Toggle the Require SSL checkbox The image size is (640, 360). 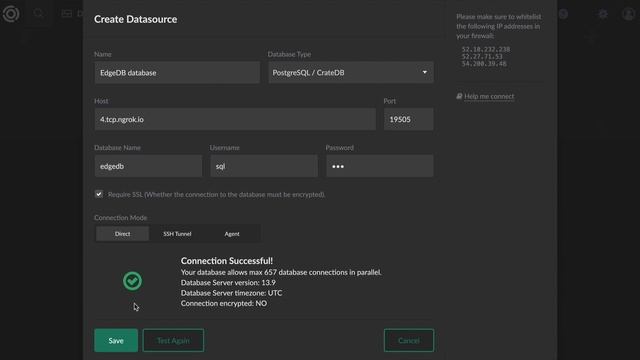click(x=99, y=194)
